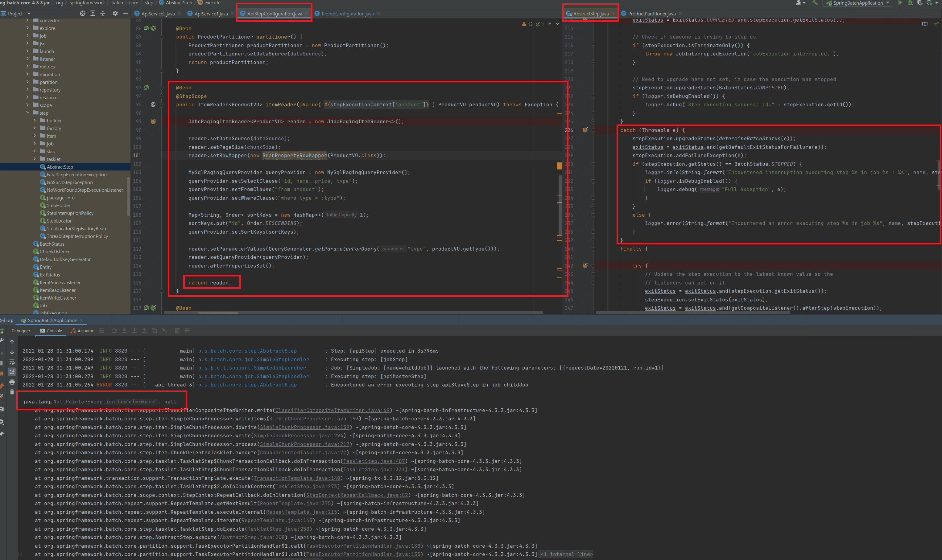Open SpringBatchApplication run configuration dropdown
942x560 pixels.
pyautogui.click(x=858, y=3)
